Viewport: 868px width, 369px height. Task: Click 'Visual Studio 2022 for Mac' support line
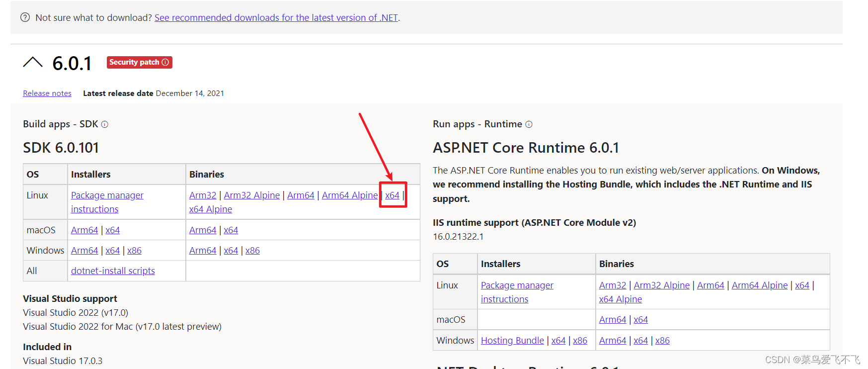[x=122, y=327]
